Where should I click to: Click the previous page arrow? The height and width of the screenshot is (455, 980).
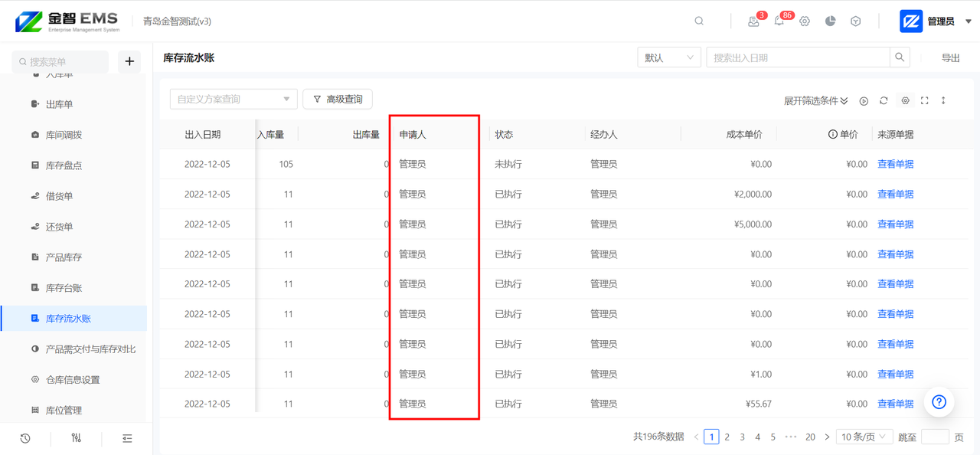tap(696, 437)
